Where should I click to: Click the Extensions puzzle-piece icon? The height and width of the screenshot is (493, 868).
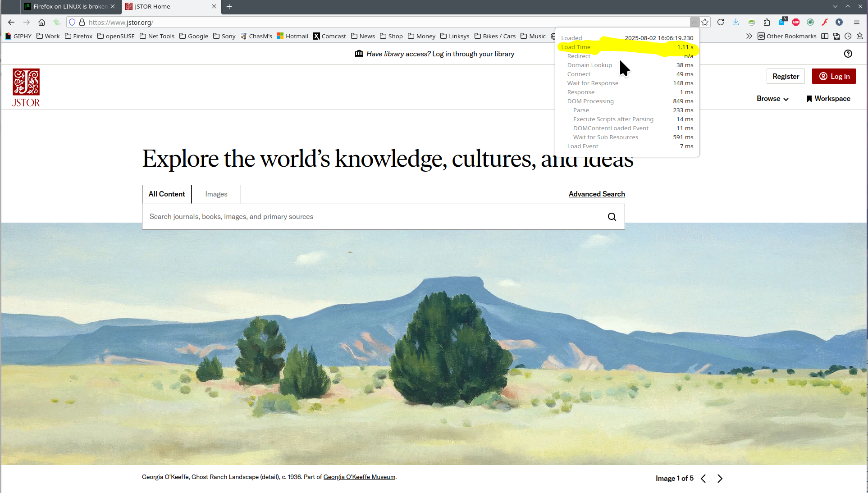(767, 22)
